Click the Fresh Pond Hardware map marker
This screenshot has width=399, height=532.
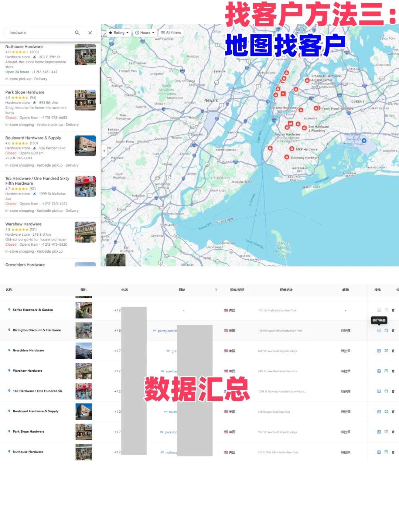(316, 108)
